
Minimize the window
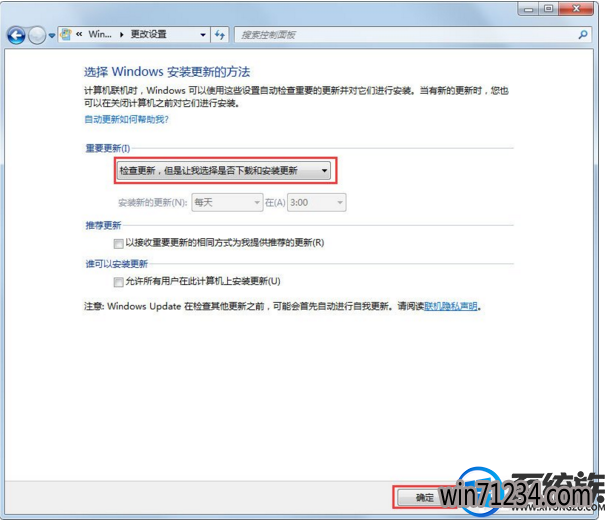click(x=529, y=9)
